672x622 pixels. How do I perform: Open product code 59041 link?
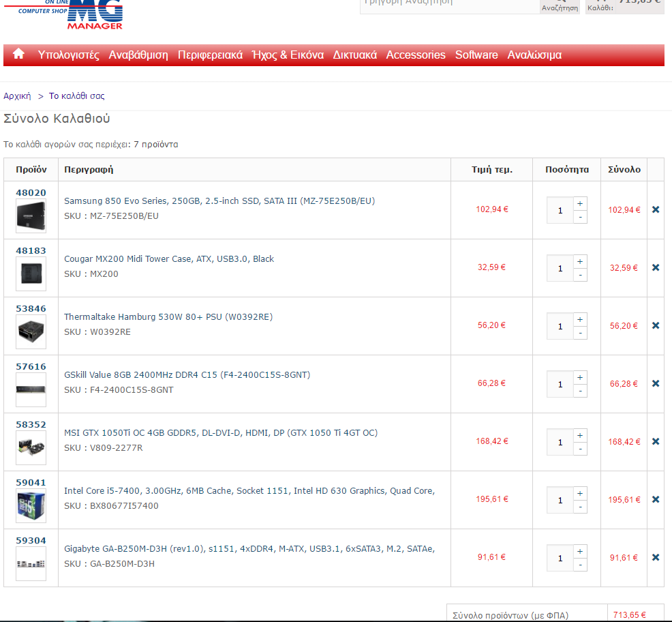pyautogui.click(x=31, y=482)
